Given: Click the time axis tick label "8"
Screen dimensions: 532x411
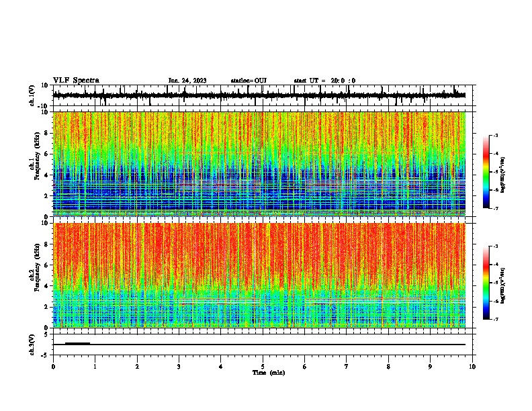Looking at the screenshot, I should pyautogui.click(x=388, y=367).
